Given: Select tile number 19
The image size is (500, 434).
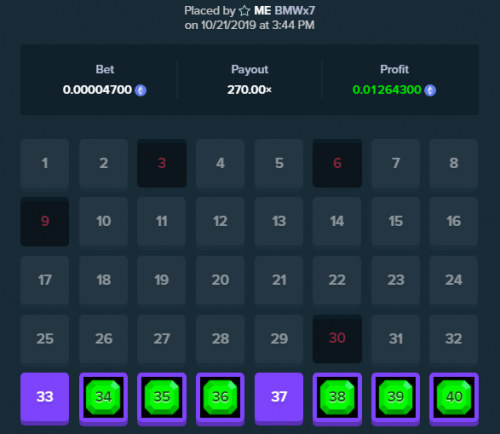Looking at the screenshot, I should [162, 280].
